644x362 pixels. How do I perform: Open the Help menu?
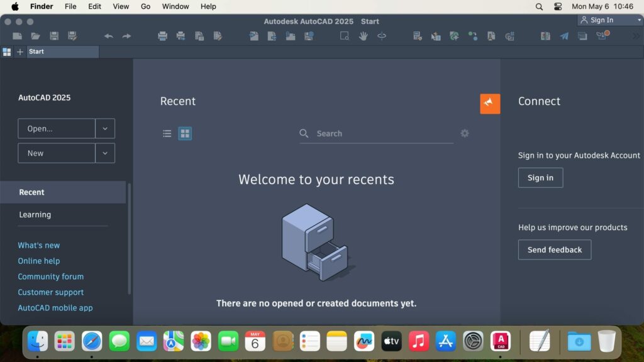(208, 6)
